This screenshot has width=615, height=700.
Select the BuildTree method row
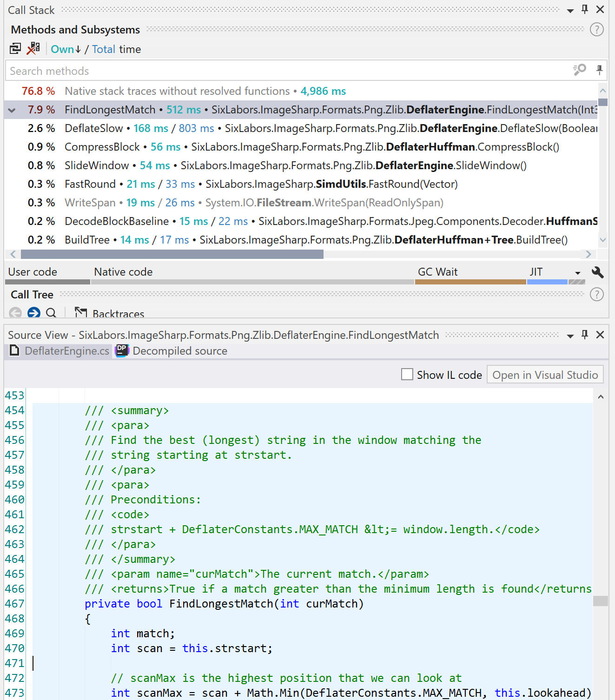301,240
